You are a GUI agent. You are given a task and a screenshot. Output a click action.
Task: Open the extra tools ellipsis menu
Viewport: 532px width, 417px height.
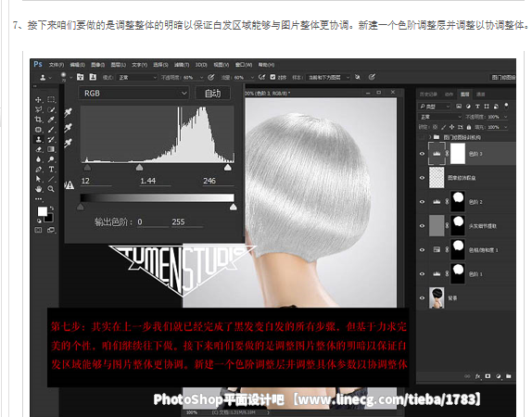coord(38,199)
